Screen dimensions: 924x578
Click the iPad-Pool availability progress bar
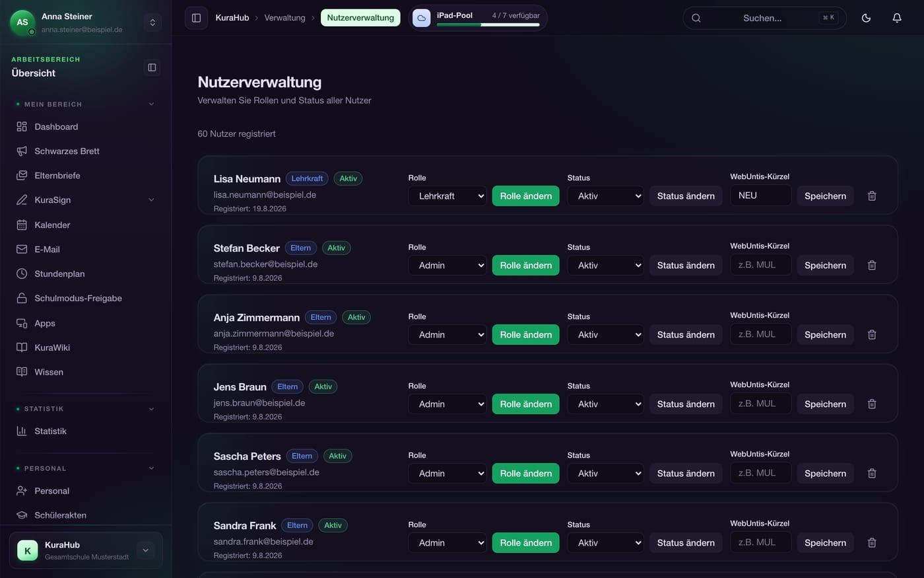tap(488, 25)
